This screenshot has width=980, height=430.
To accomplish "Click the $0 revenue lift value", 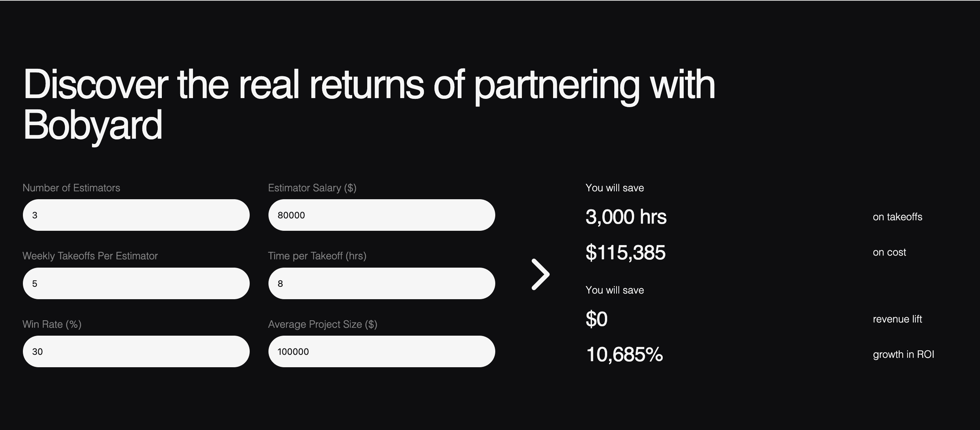I will tap(596, 319).
